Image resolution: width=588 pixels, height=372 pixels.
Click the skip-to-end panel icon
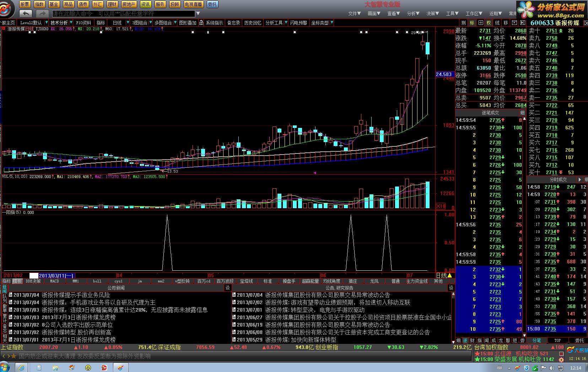click(523, 22)
